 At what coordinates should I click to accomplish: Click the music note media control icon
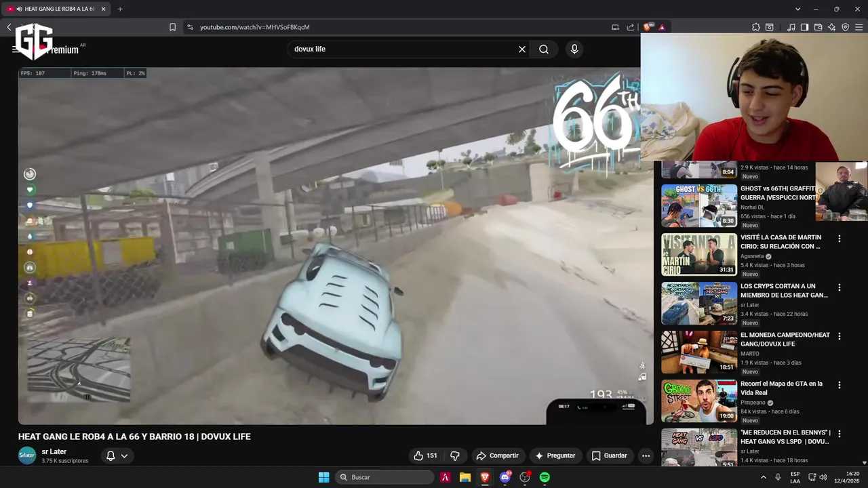[x=791, y=27]
